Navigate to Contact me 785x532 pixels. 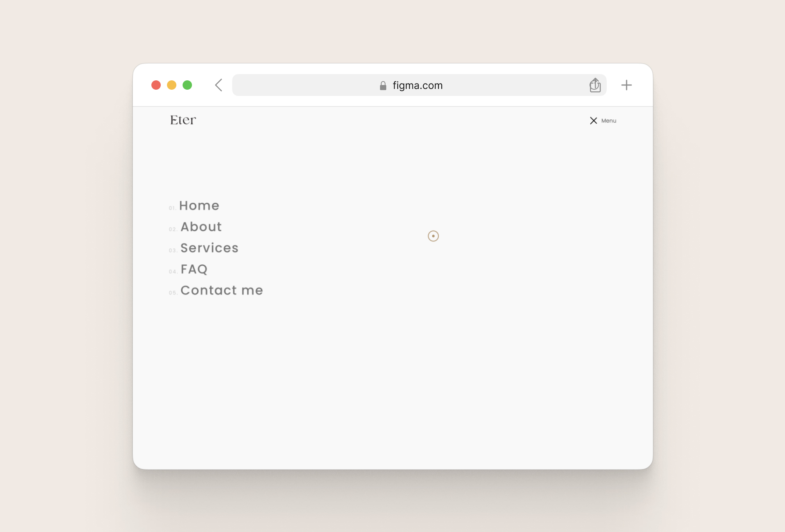(x=222, y=290)
